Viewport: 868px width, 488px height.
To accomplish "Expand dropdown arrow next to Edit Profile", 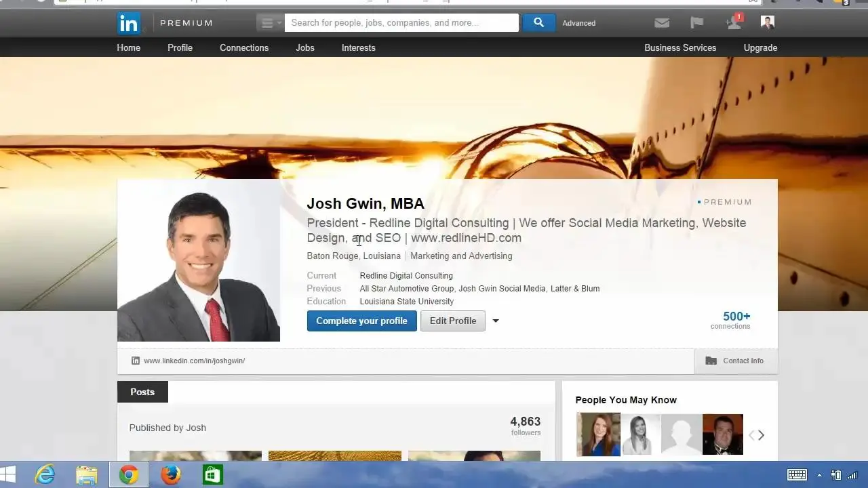I will [496, 321].
